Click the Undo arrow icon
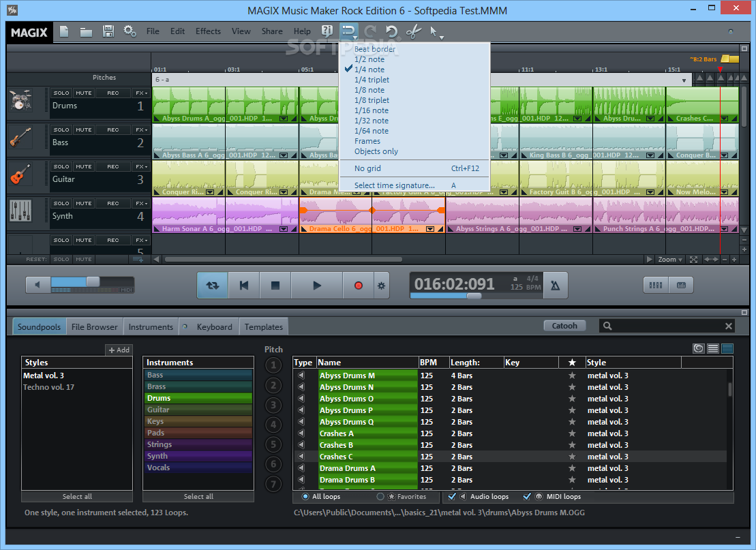Viewport: 756px width, 550px height. (x=391, y=32)
